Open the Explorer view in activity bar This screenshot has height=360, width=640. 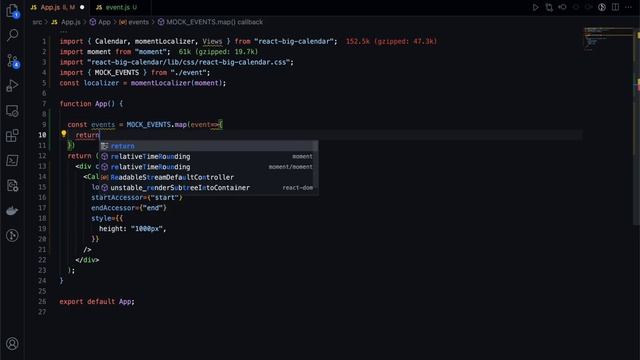(x=12, y=11)
